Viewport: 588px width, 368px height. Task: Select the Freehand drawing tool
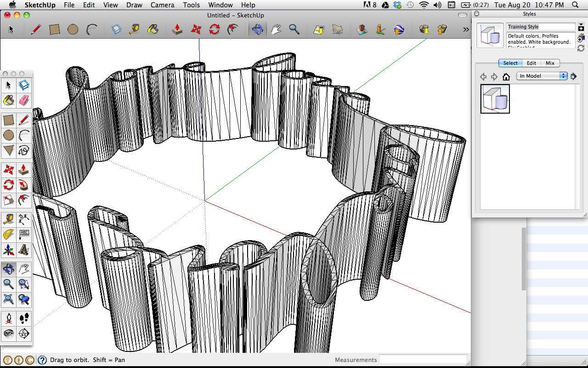[24, 150]
